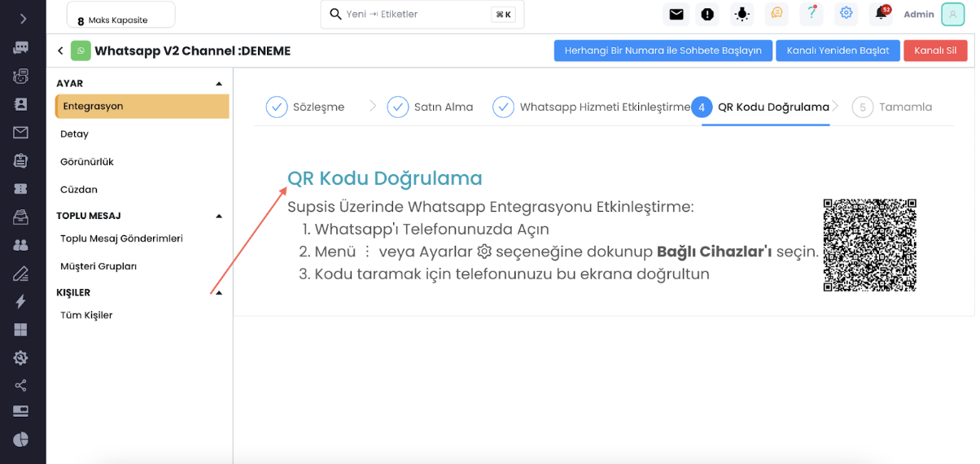Image resolution: width=980 pixels, height=464 pixels.
Task: Open the chat conversations sidebar icon
Action: click(21, 48)
